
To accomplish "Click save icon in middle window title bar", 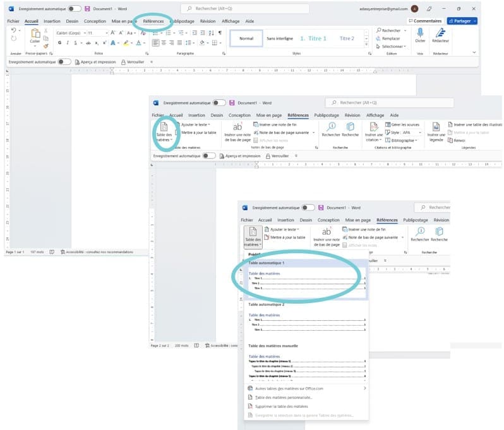I will 232,103.
